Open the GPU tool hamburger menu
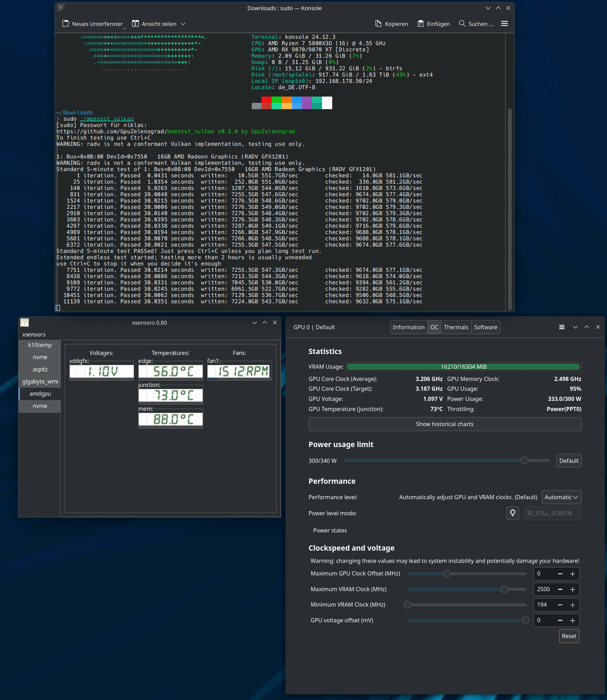Image resolution: width=607 pixels, height=700 pixels. 562,327
